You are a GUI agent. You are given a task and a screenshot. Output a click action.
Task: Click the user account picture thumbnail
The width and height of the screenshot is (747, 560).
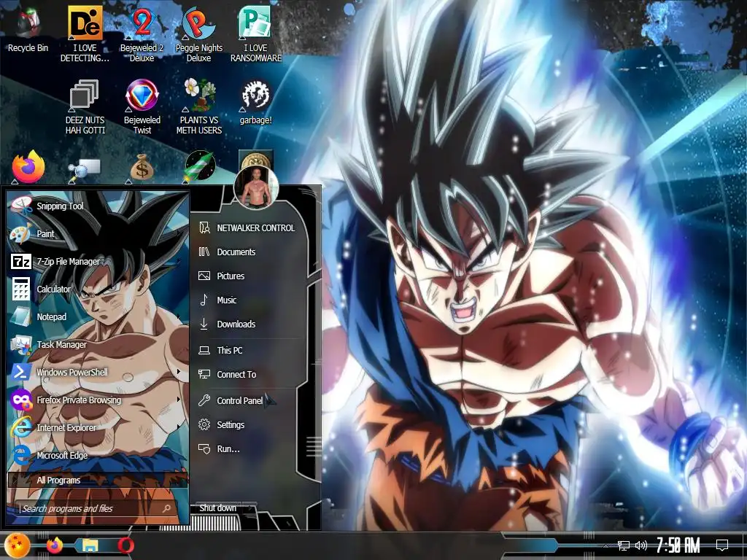coord(256,187)
